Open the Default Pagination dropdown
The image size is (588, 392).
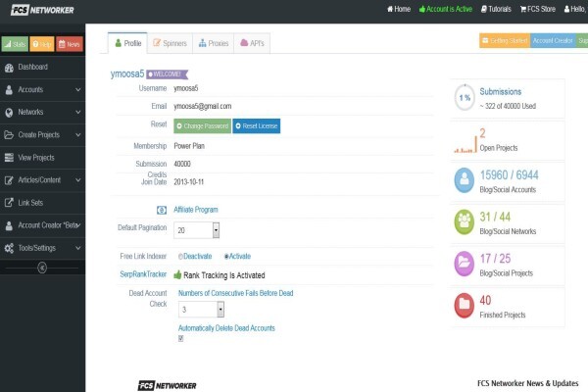pos(197,230)
